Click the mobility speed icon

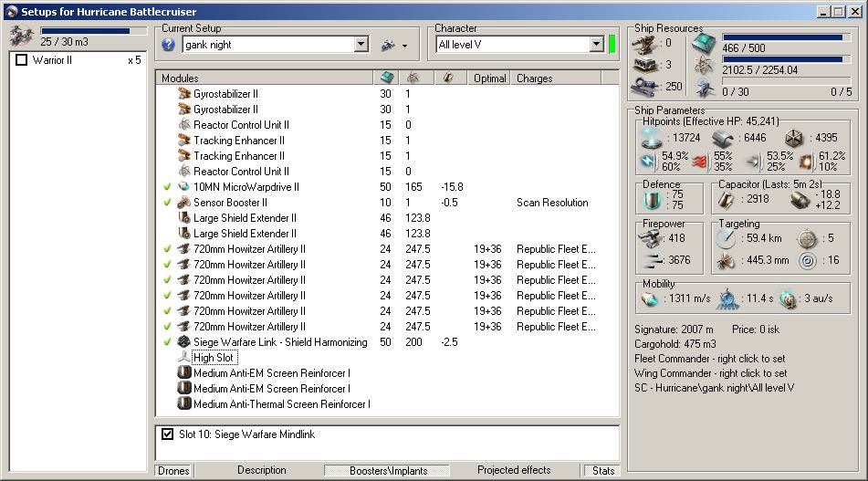(x=650, y=299)
